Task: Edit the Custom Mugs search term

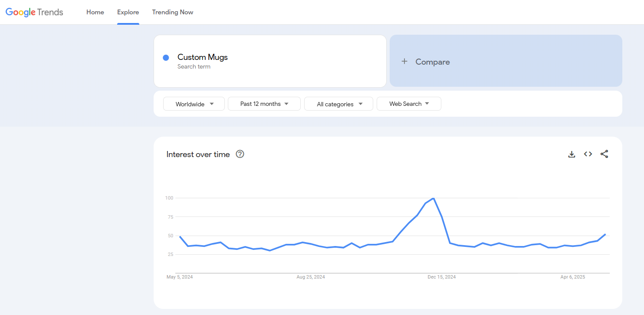Action: point(270,61)
